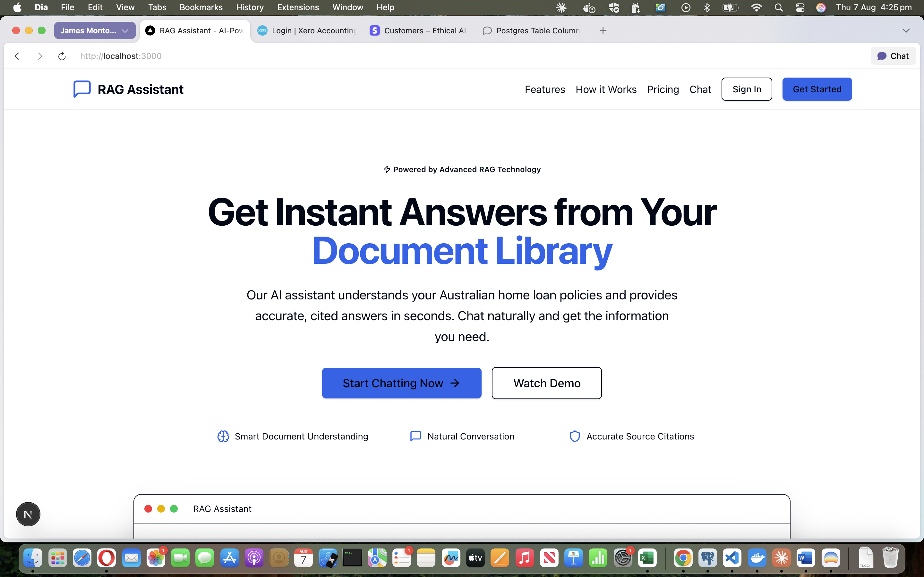This screenshot has width=924, height=577.
Task: Reload the page with the refresh icon
Action: click(x=62, y=56)
